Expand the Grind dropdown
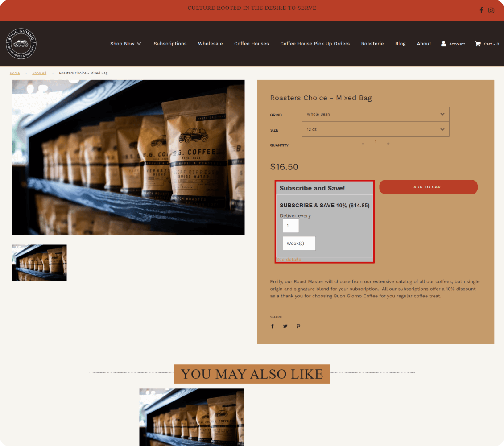 point(375,114)
